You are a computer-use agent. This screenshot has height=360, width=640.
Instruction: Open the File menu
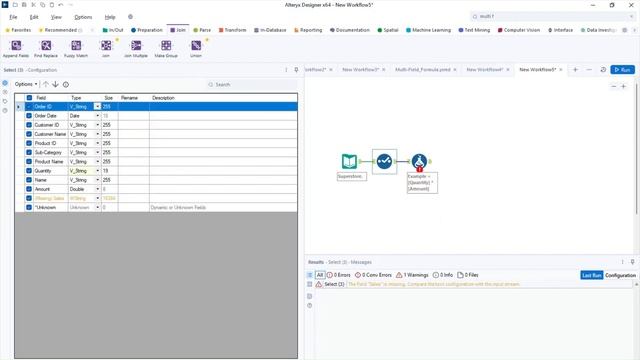[13, 17]
